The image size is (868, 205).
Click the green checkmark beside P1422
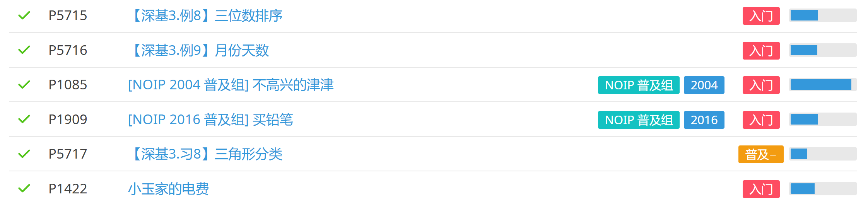tap(24, 188)
